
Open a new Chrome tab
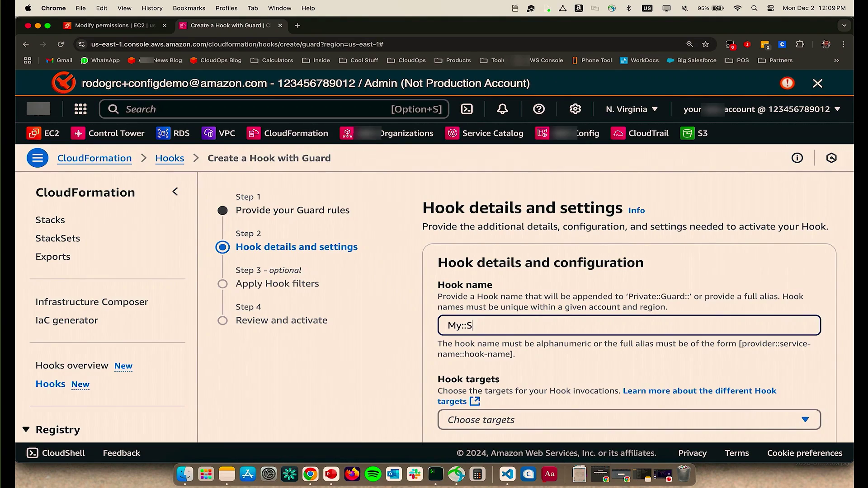point(297,26)
